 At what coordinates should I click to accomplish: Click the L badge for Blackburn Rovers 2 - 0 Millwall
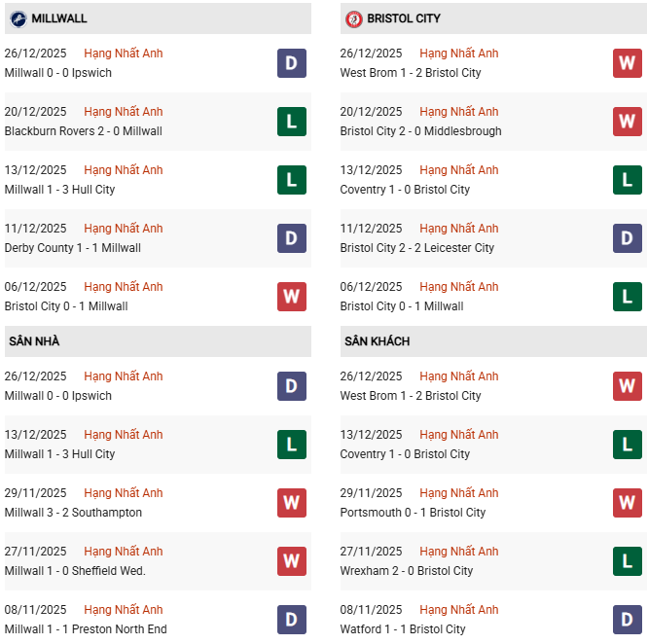tap(291, 122)
